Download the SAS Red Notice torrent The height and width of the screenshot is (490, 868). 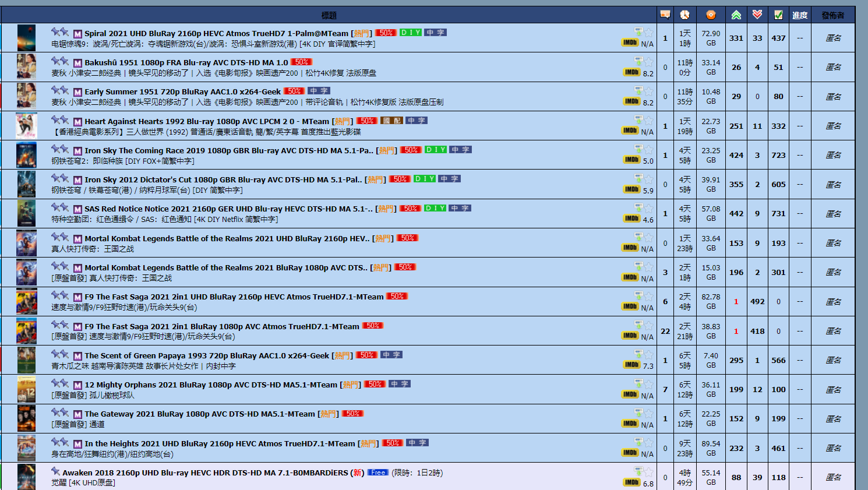point(638,207)
